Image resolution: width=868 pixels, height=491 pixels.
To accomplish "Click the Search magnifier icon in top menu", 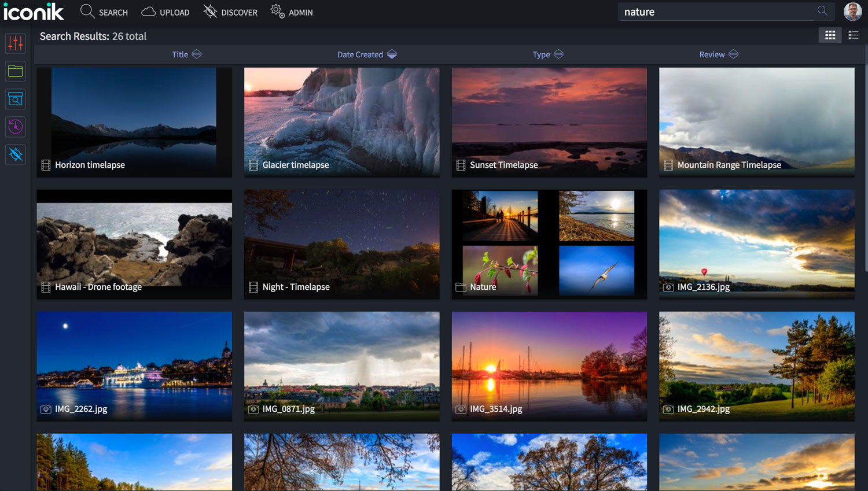I will point(87,11).
